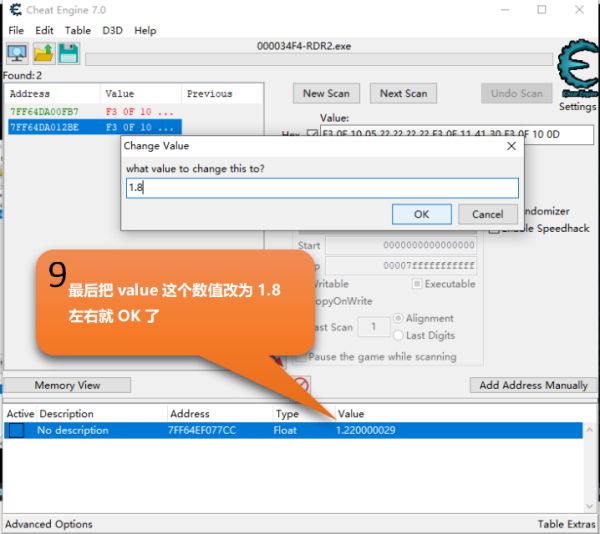The width and height of the screenshot is (600, 534).
Task: Click the red clear address list icon
Action: pyautogui.click(x=301, y=385)
